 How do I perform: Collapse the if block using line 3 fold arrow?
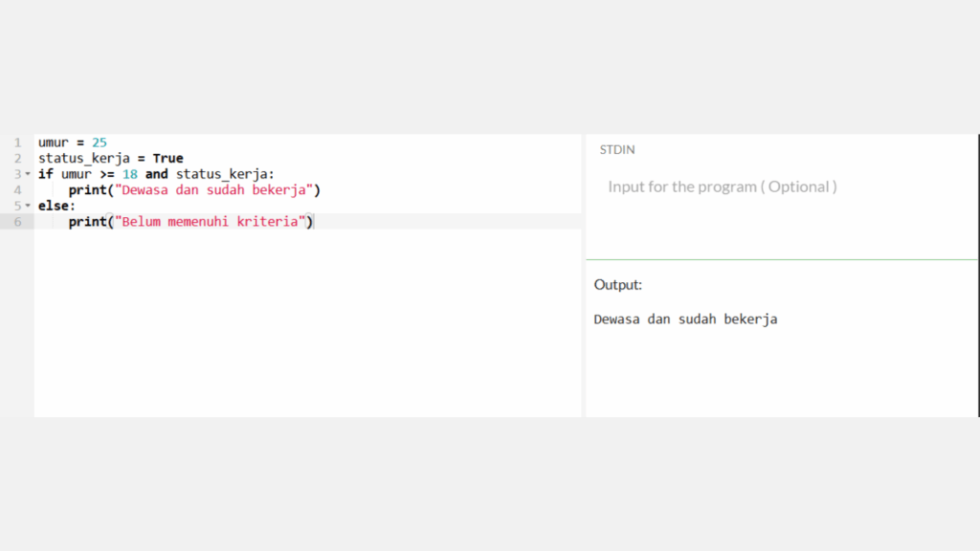click(29, 174)
